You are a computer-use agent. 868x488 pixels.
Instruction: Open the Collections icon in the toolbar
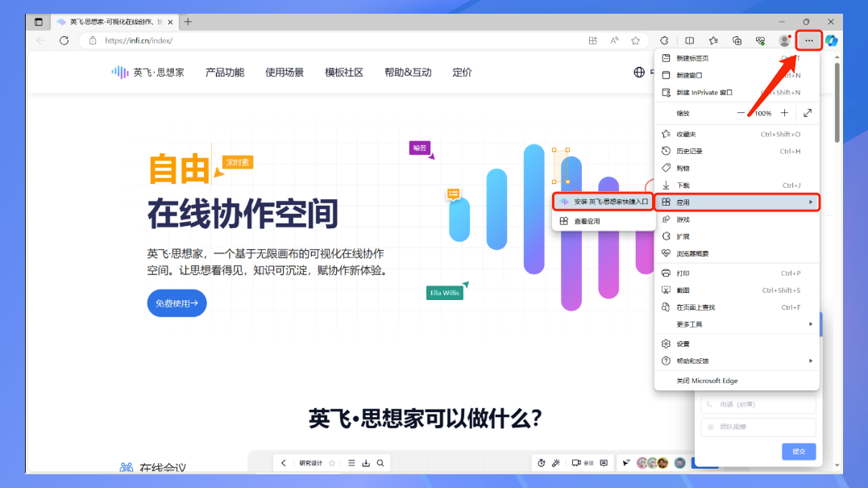click(x=737, y=40)
